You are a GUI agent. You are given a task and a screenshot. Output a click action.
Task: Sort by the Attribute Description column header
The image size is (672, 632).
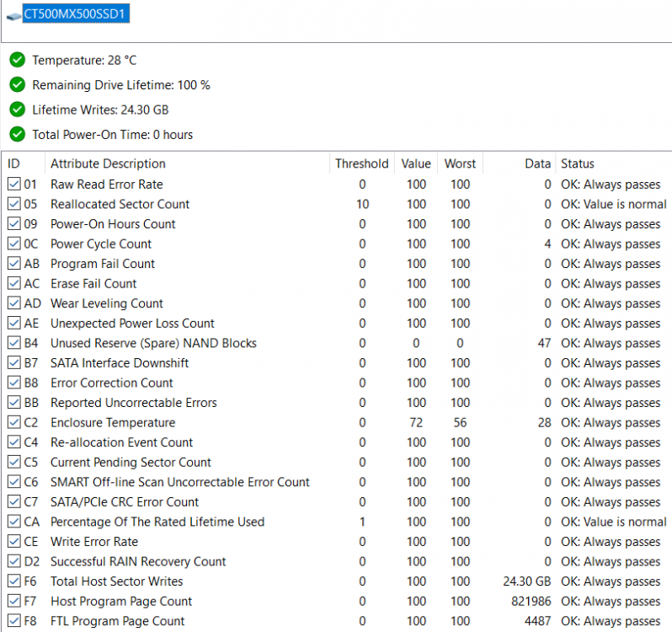click(108, 163)
